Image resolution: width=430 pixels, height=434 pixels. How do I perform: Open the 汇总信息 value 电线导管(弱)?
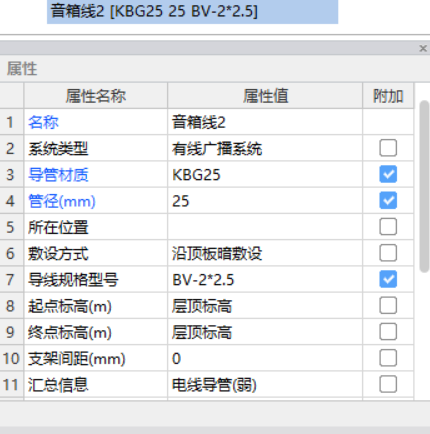click(265, 385)
